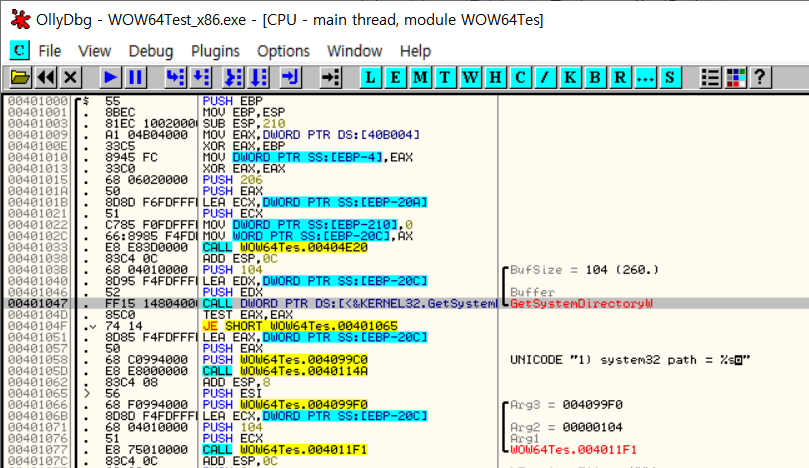The width and height of the screenshot is (809, 468).
Task: Click BufSize = 104 comment
Action: pyautogui.click(x=585, y=270)
